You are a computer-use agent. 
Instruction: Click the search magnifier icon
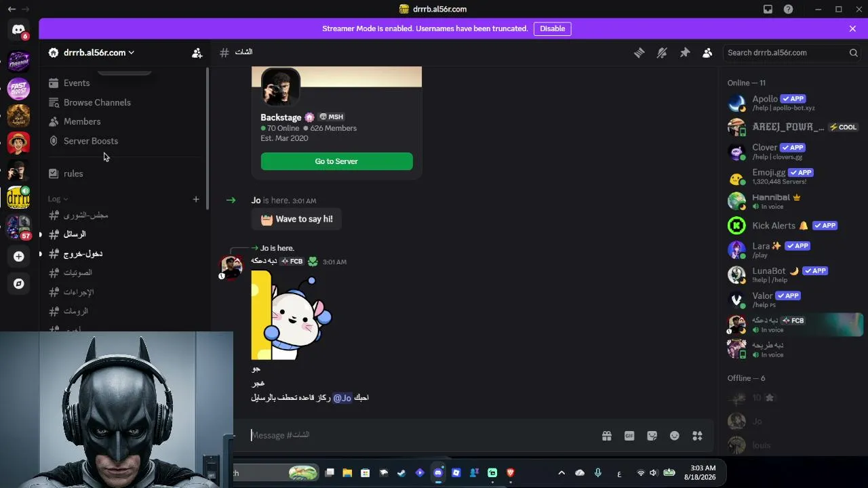click(x=853, y=53)
